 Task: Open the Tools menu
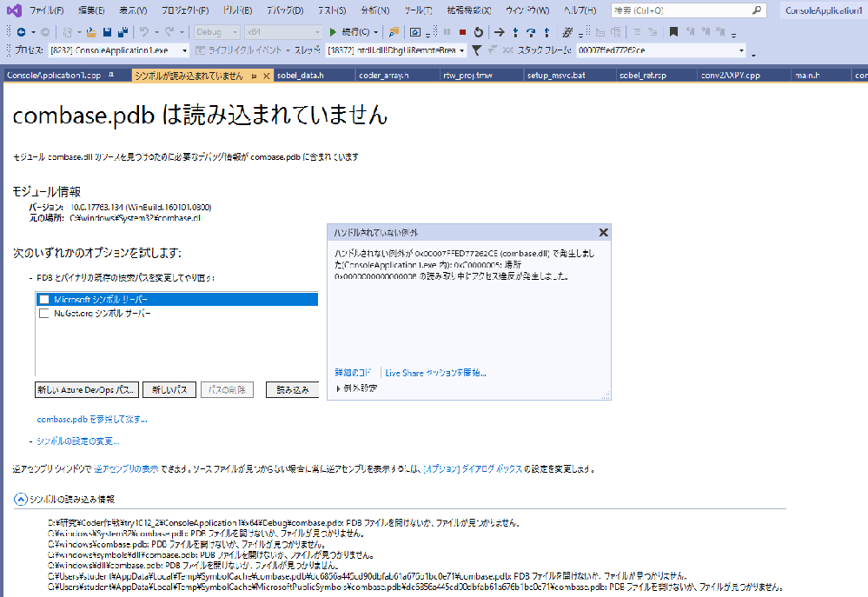(418, 10)
